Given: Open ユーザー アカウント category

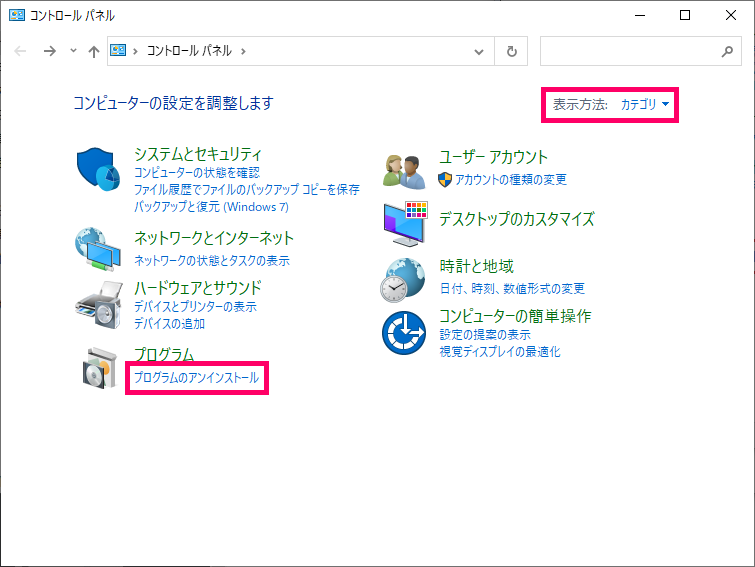Looking at the screenshot, I should pyautogui.click(x=494, y=157).
